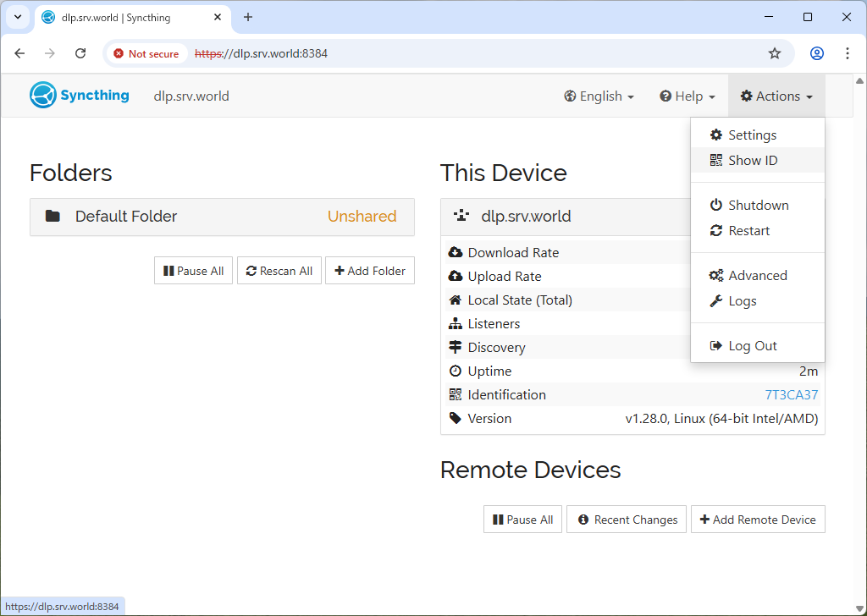Screen dimensions: 867x616
Task: Click the Not secure warning badge
Action: 146,53
